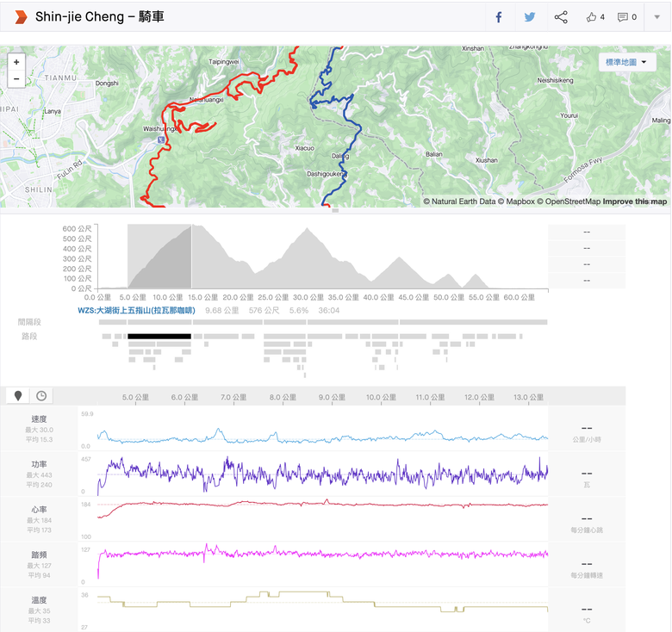This screenshot has height=632, width=672.
Task: Click the purple power line graph
Action: tap(323, 474)
